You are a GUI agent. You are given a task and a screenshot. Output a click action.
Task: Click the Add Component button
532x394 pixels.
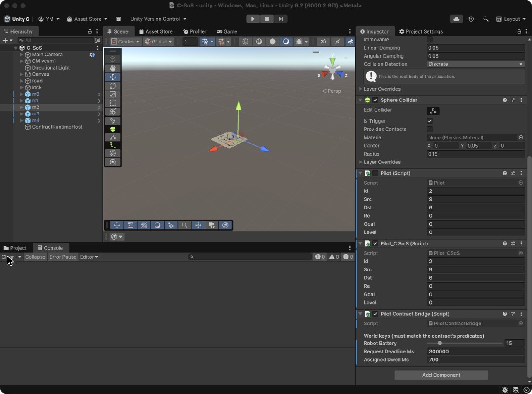(x=441, y=375)
